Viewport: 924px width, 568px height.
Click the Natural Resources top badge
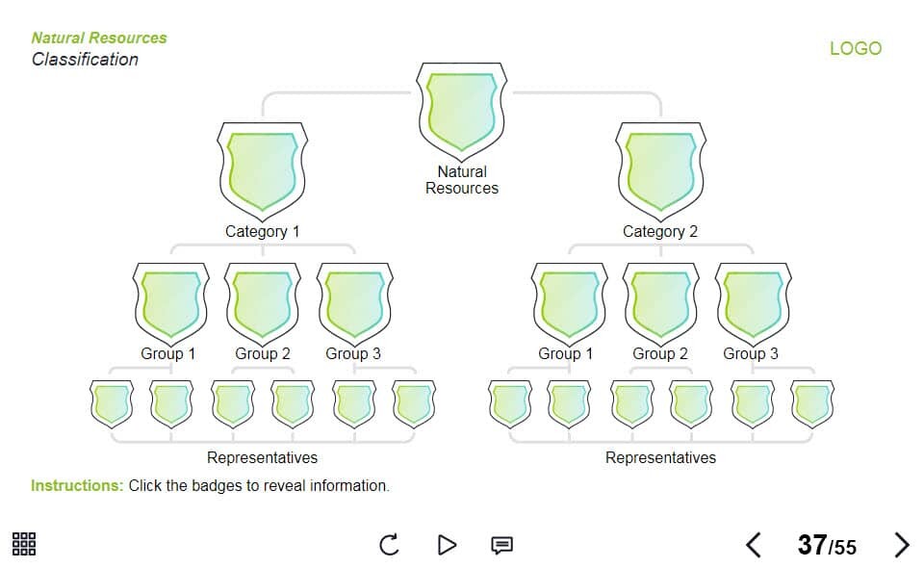pos(462,109)
